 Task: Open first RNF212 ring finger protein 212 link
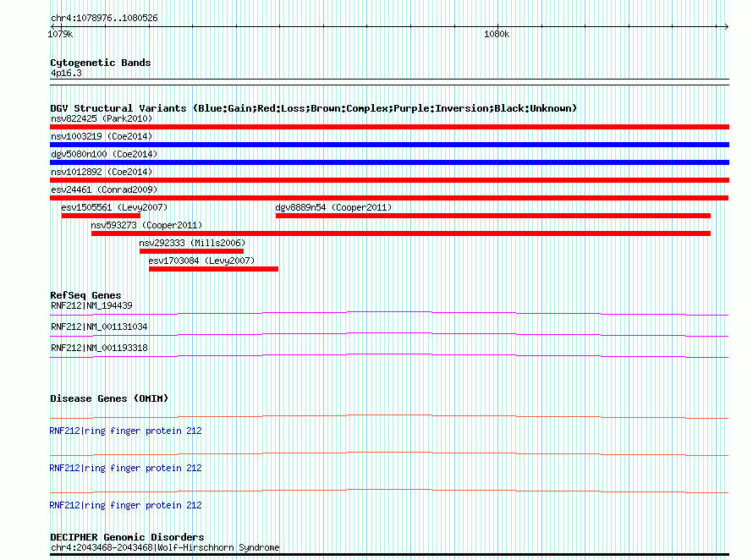pos(125,431)
